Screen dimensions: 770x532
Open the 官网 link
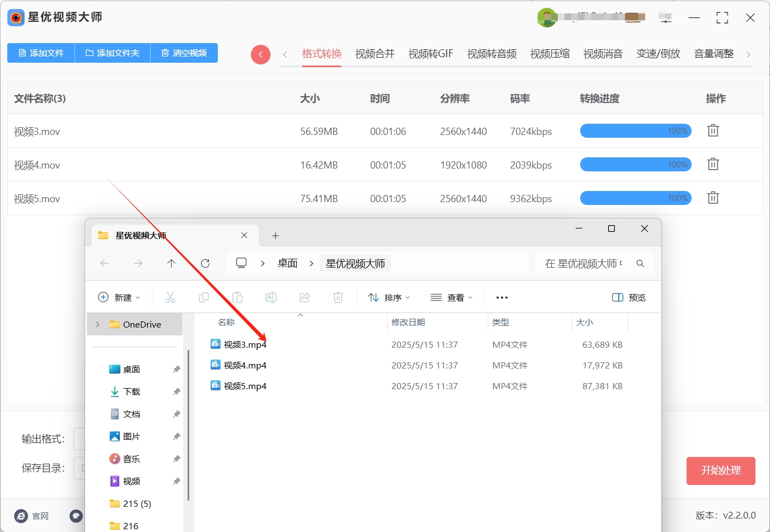coord(32,516)
